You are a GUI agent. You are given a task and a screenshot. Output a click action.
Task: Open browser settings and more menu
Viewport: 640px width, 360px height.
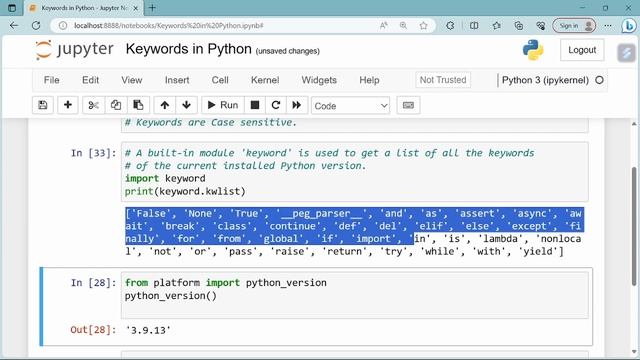click(608, 25)
